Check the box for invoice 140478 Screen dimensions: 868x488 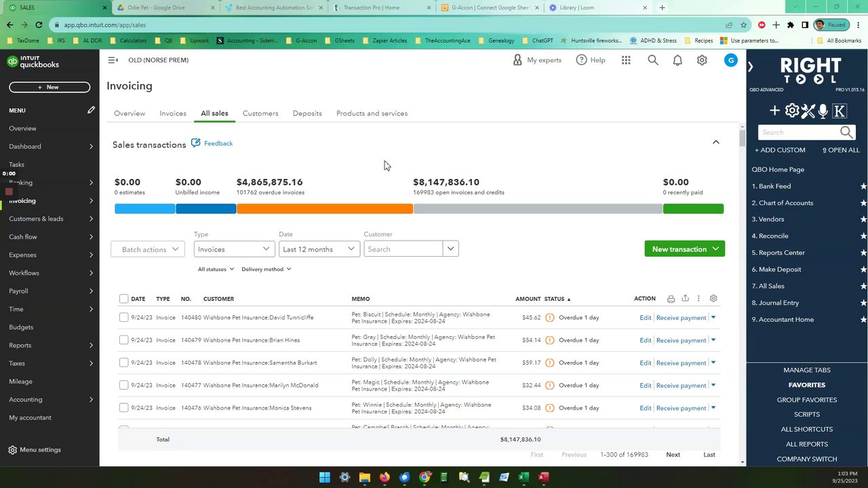pos(123,363)
